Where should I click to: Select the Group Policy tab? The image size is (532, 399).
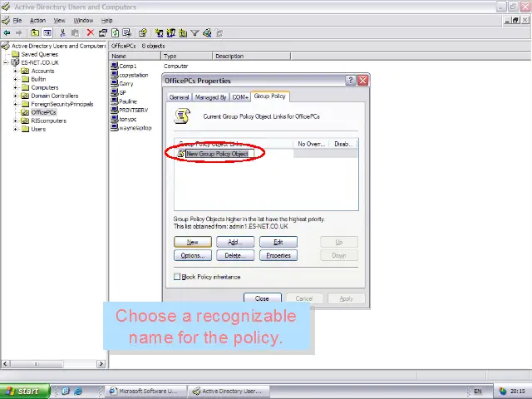click(270, 96)
